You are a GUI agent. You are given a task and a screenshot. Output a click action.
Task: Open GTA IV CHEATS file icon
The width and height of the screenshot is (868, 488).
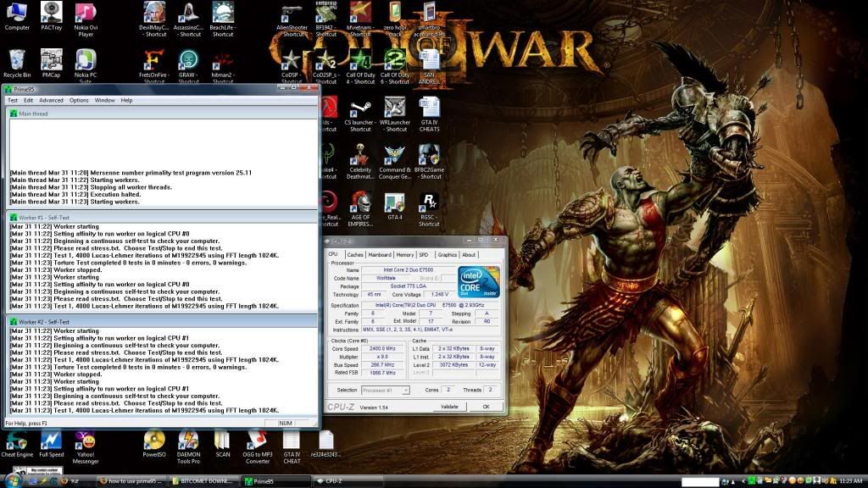429,114
